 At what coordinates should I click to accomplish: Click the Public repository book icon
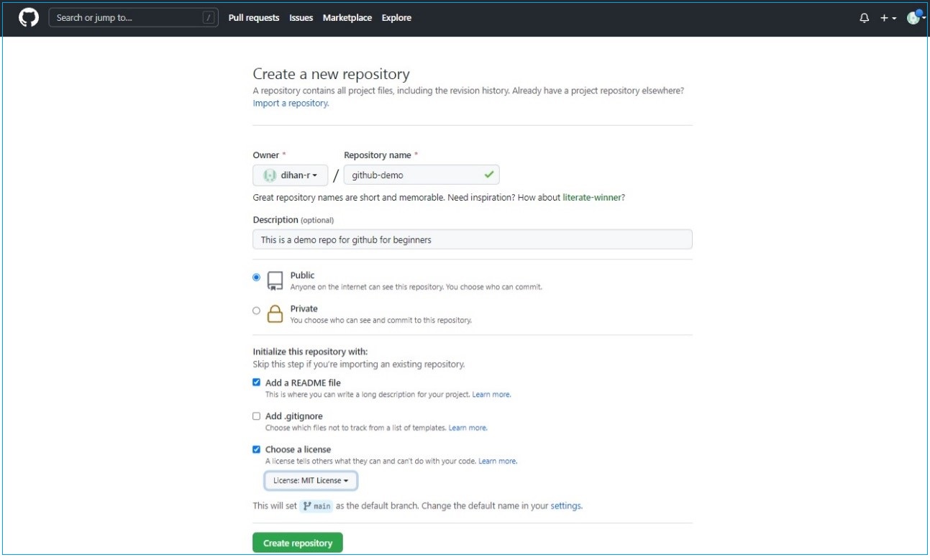pyautogui.click(x=275, y=281)
